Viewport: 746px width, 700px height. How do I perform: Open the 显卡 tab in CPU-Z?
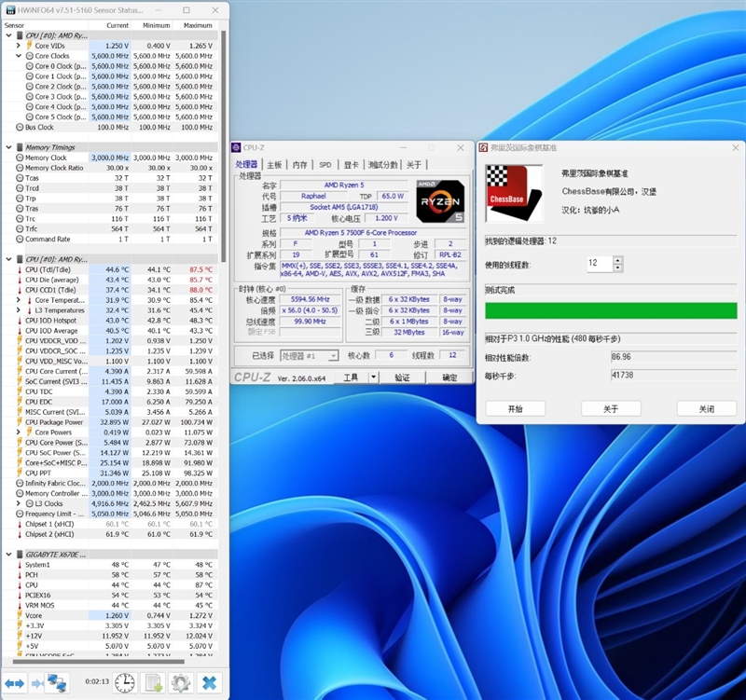(x=352, y=165)
